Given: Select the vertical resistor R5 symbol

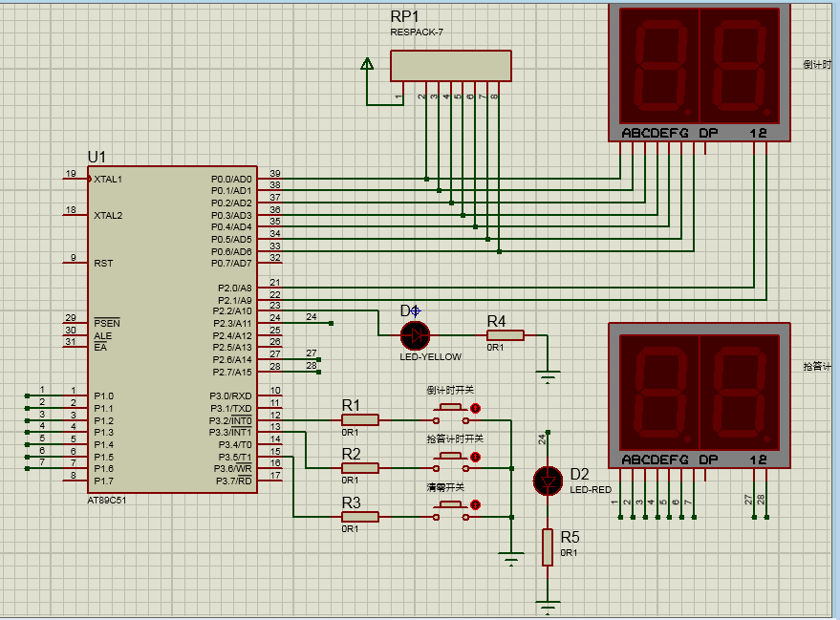Looking at the screenshot, I should [548, 547].
